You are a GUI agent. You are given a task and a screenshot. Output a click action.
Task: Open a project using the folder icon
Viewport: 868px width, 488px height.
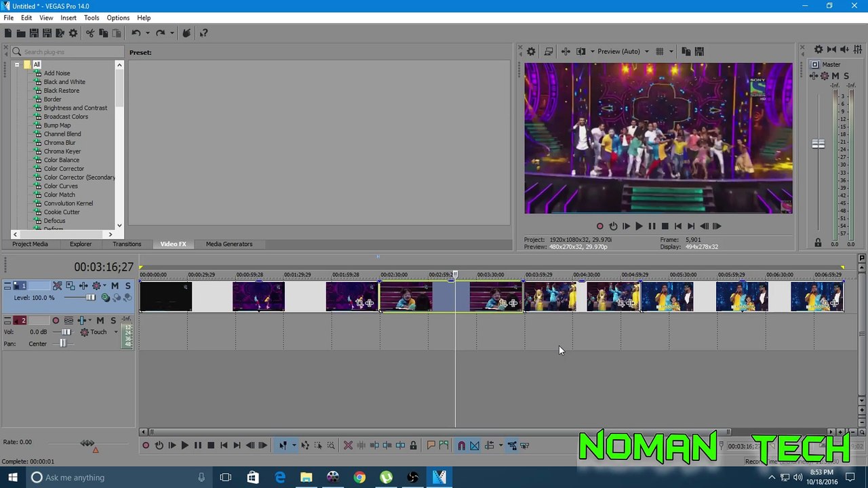[x=21, y=33]
